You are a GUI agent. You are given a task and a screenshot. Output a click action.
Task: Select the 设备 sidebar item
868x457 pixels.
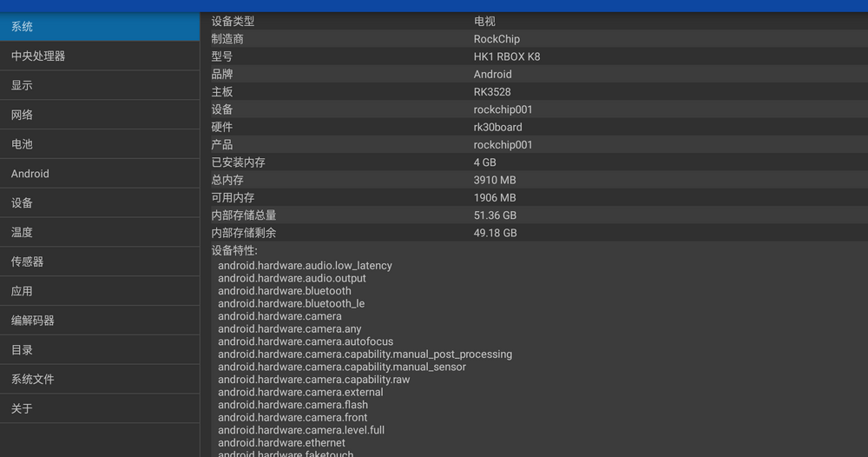coord(100,203)
